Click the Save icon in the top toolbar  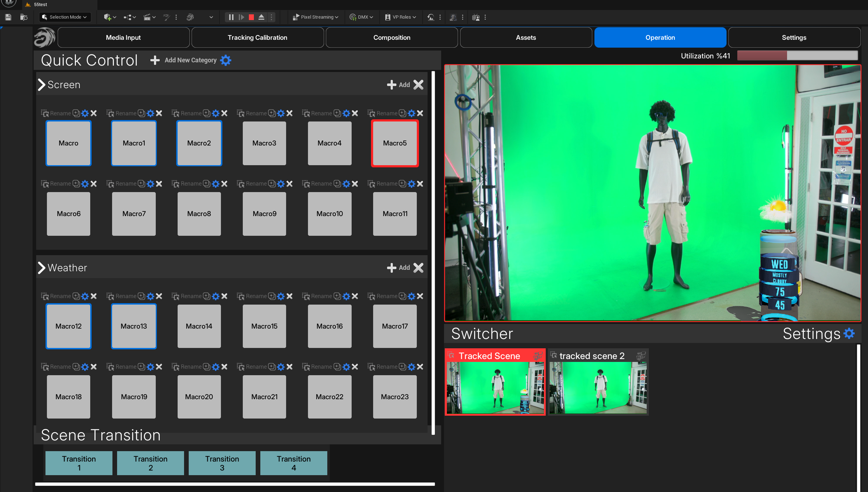pos(8,17)
